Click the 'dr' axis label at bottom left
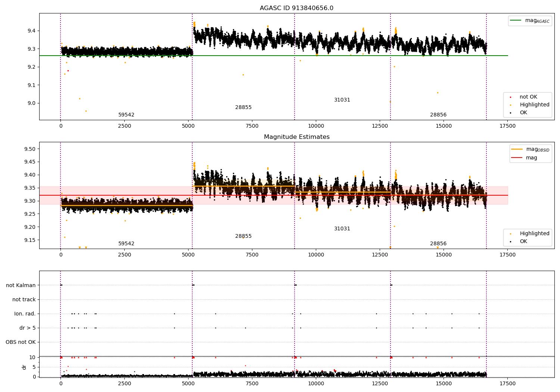The image size is (560, 392). pyautogui.click(x=24, y=367)
